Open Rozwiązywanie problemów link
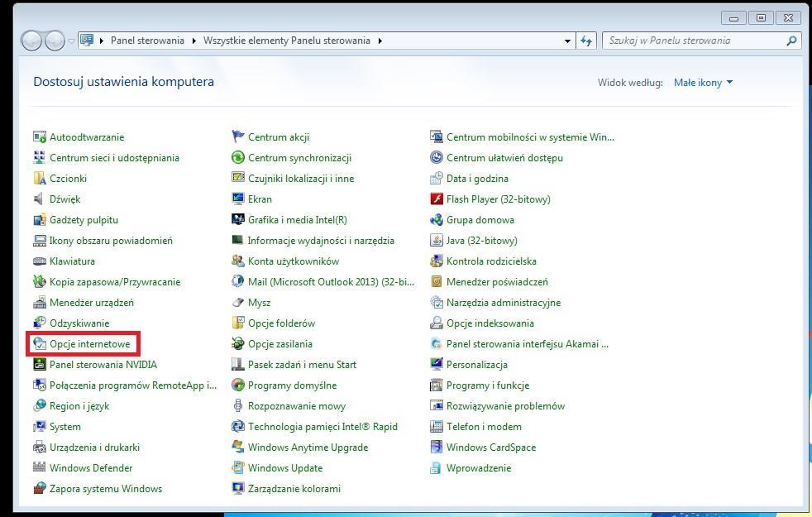This screenshot has height=517, width=812. coord(506,406)
